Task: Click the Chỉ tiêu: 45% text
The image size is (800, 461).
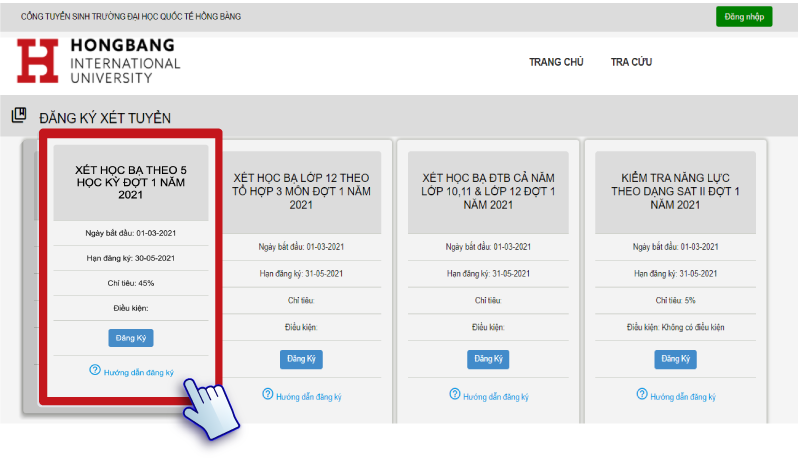Action: click(131, 283)
